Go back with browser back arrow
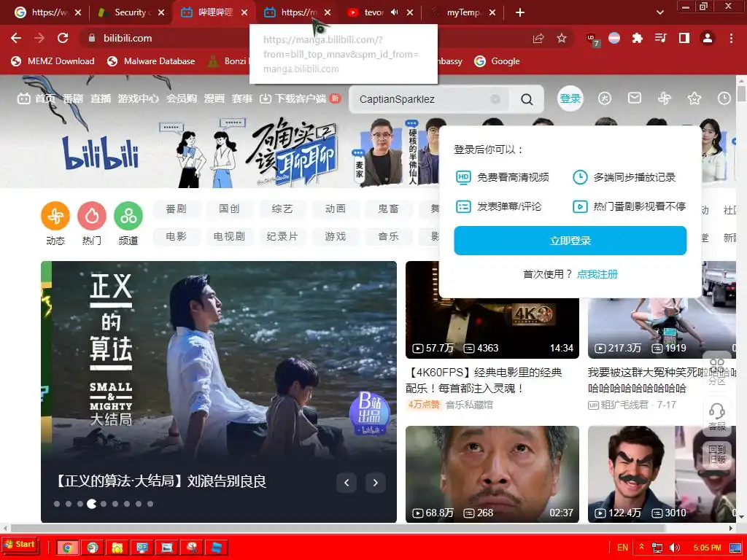The width and height of the screenshot is (747, 560). (16, 38)
